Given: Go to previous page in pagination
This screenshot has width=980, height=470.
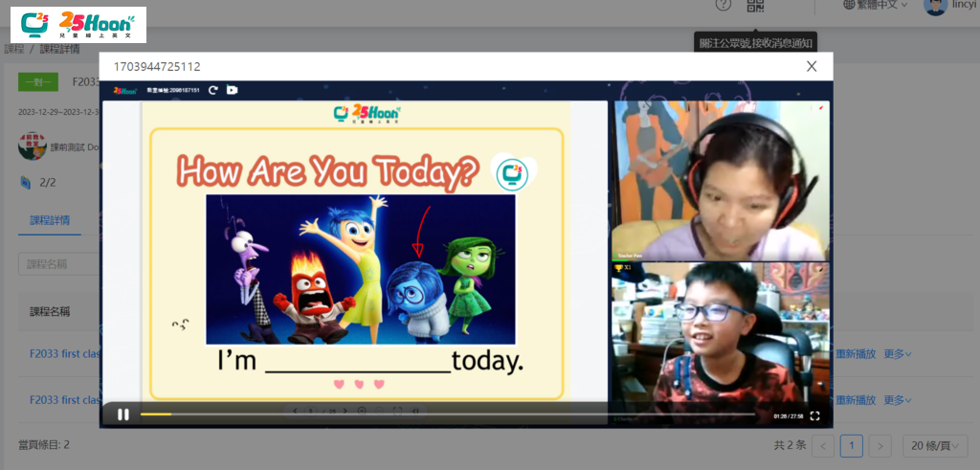Looking at the screenshot, I should click(x=823, y=446).
